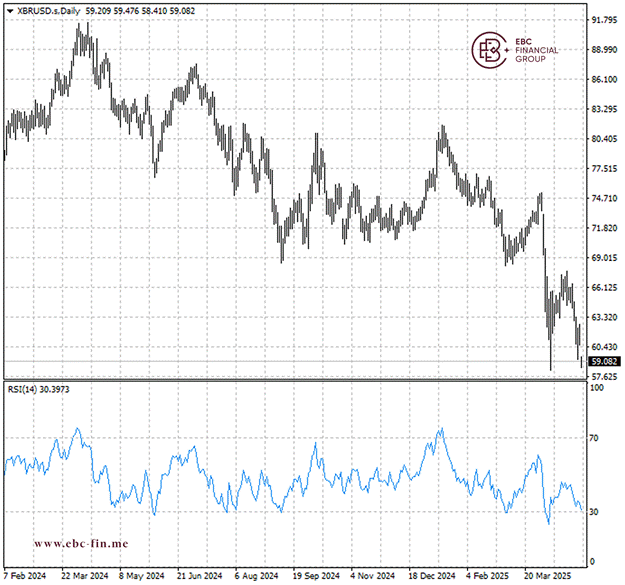Image resolution: width=625 pixels, height=585 pixels.
Task: Open the www.ebc-fin.me website link
Action: pyautogui.click(x=81, y=543)
